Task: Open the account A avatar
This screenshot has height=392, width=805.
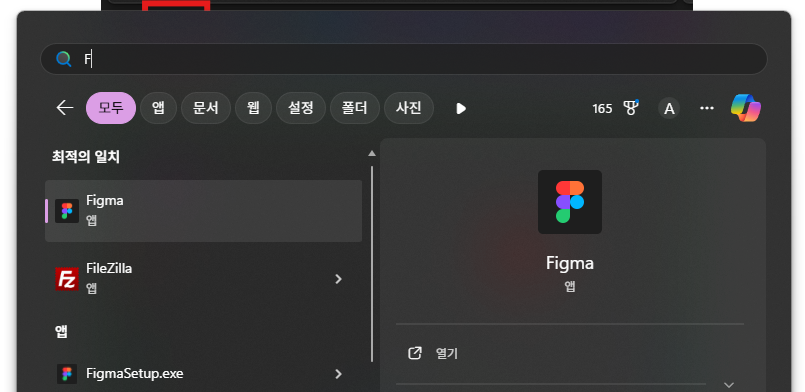Action: (669, 108)
